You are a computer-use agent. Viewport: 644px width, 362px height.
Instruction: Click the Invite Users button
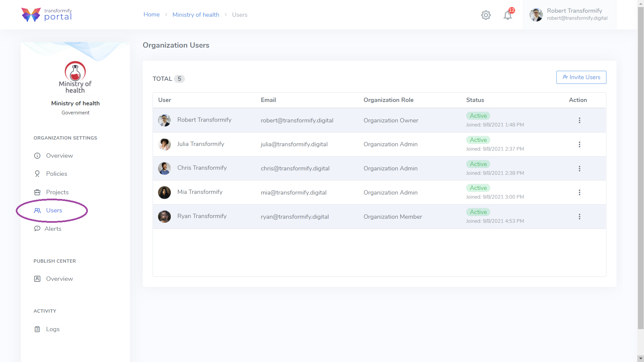click(581, 77)
